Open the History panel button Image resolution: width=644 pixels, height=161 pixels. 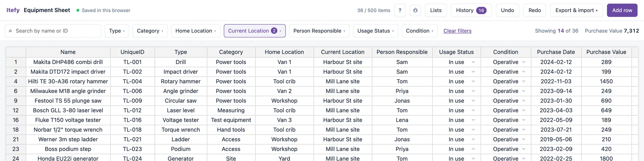pos(471,10)
